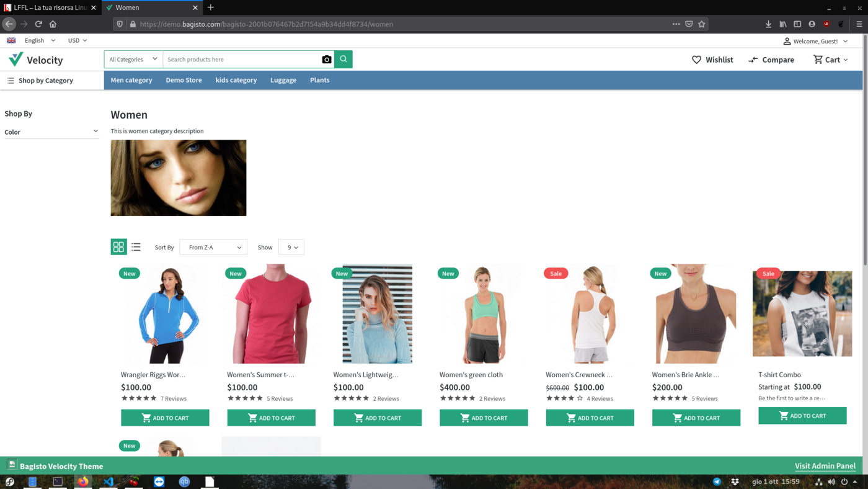The image size is (868, 489).
Task: Follow the Visit Admin Panel link
Action: (825, 466)
